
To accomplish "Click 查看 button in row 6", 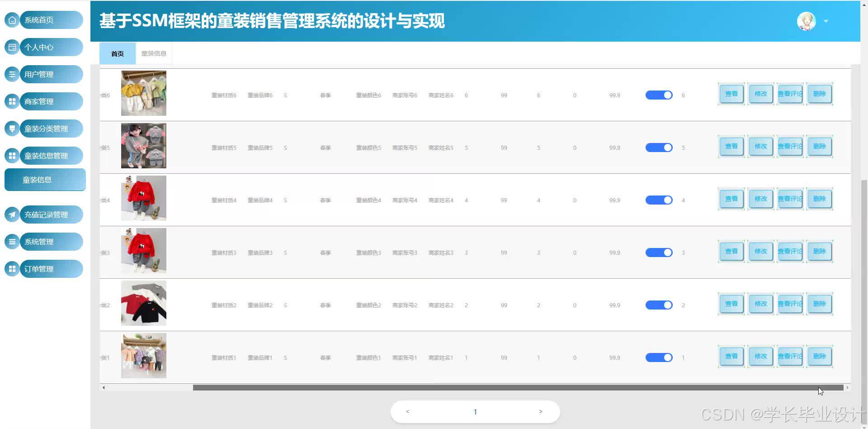I will (731, 94).
